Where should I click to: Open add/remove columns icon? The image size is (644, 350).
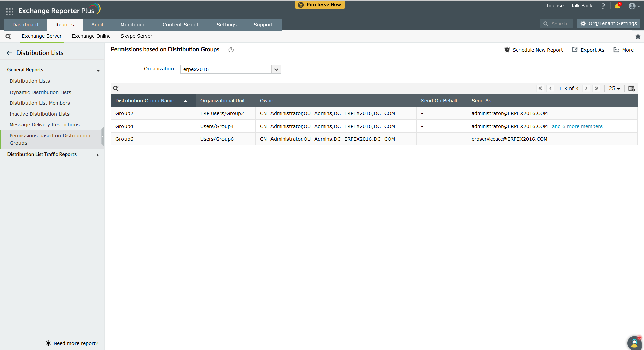click(632, 89)
